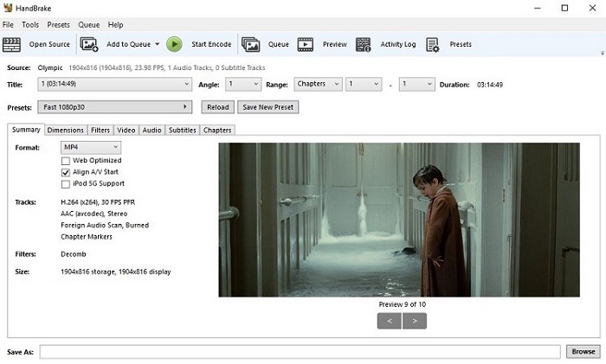The height and width of the screenshot is (364, 606).
Task: Open the Add to Queue dropdown arrow
Action: pos(158,44)
